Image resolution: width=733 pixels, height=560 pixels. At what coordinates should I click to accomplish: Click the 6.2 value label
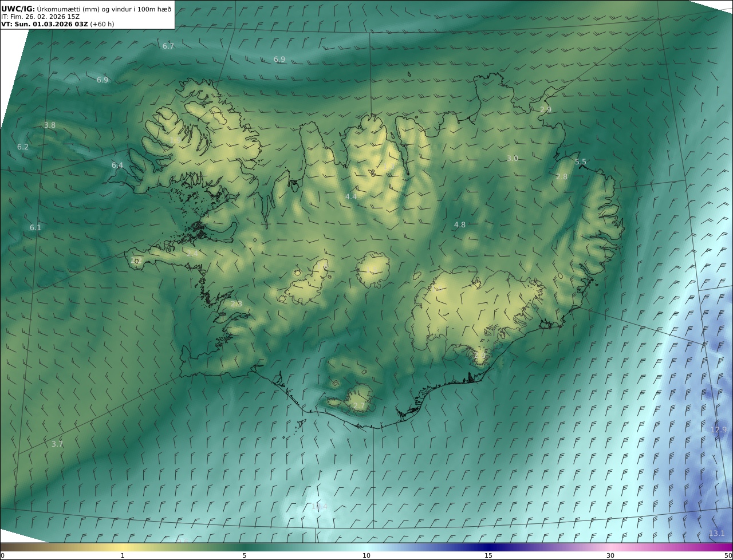point(23,147)
